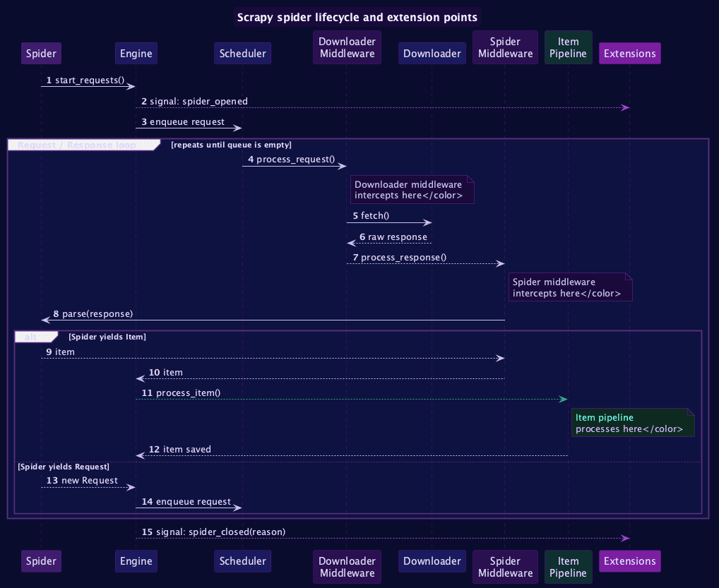Click message '5 fetch()'

coord(371,216)
